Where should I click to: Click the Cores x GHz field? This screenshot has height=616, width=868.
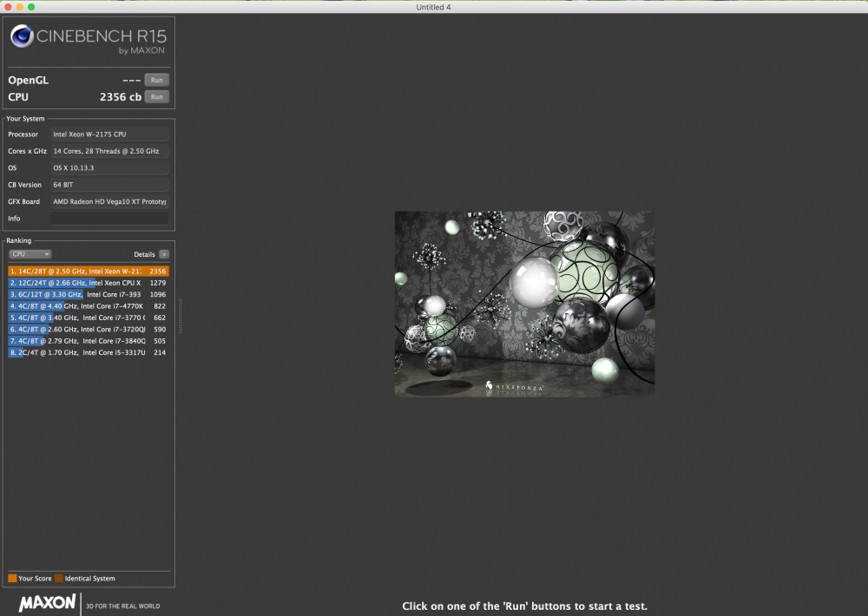pos(109,151)
